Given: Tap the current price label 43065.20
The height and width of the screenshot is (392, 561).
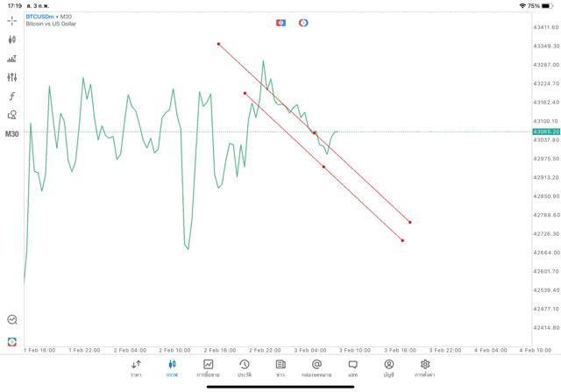Looking at the screenshot, I should pos(545,132).
